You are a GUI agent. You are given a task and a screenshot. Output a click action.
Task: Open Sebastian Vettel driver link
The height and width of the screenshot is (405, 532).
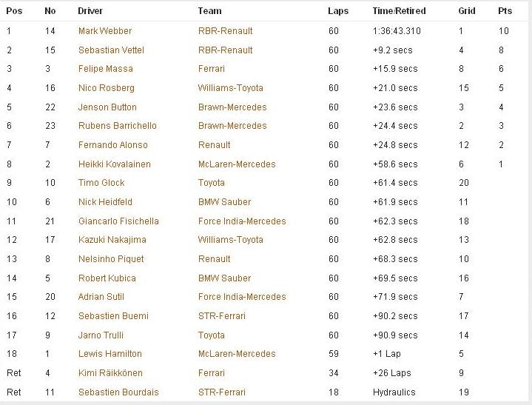pyautogui.click(x=111, y=50)
